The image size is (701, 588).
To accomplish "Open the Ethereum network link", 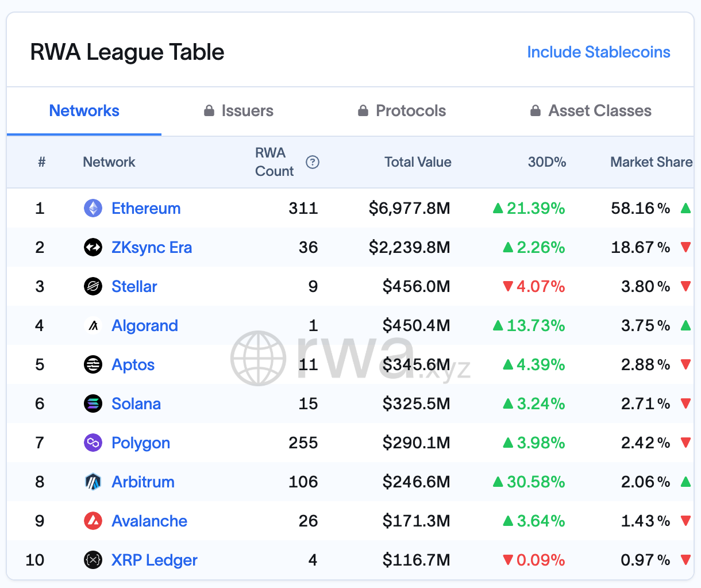I will click(146, 208).
